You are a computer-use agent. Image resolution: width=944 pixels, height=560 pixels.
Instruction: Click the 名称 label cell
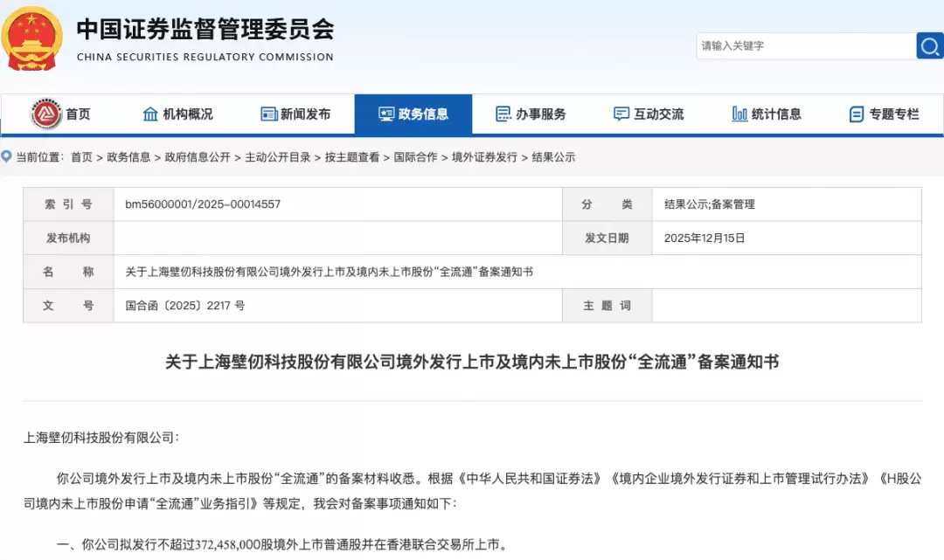pos(69,272)
